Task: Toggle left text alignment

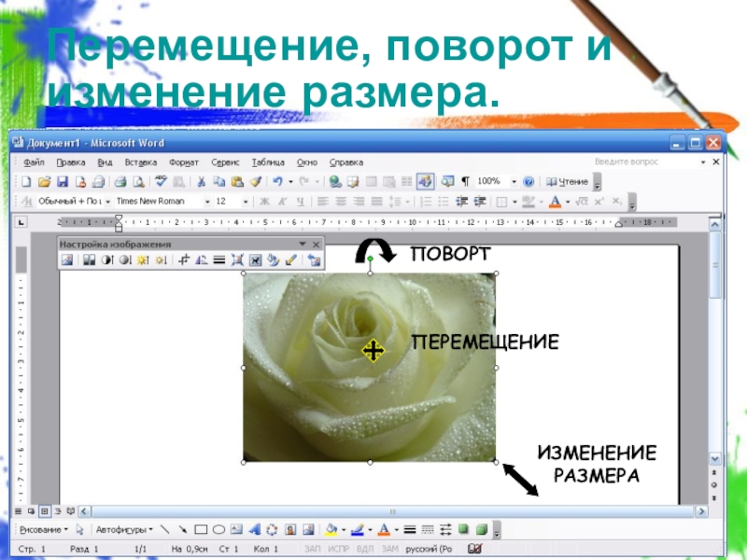Action: pyautogui.click(x=323, y=202)
